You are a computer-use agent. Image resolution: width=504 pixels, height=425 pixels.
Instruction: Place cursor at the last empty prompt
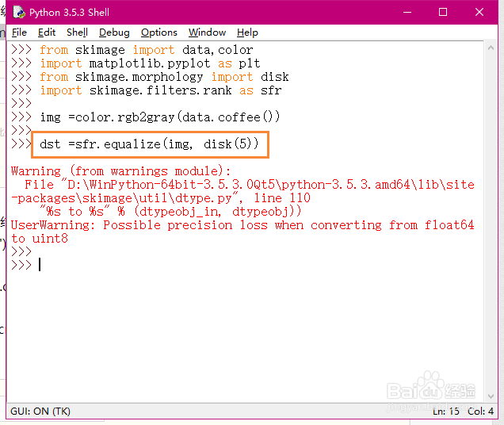coord(40,265)
